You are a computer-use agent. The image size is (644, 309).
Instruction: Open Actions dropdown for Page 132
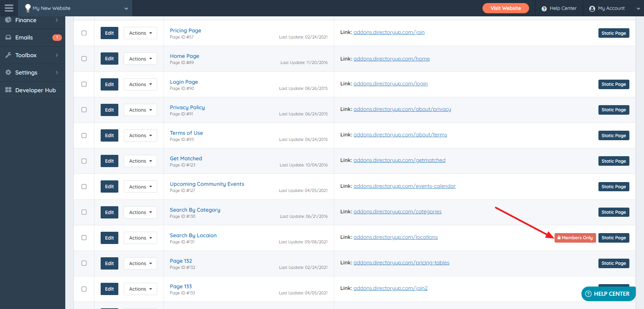(x=140, y=263)
